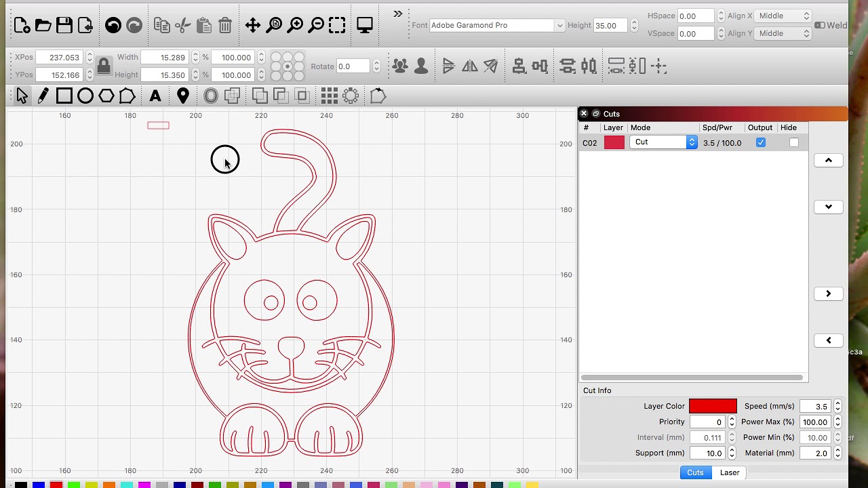
Task: Click the Circular array icon
Action: coord(351,96)
